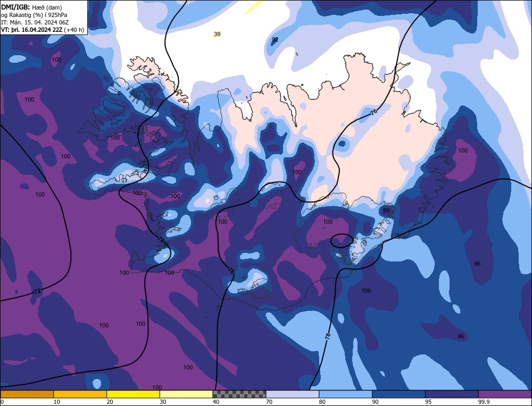
Task: Click the dark orange 0–10 legend swatch
Action: click(27, 394)
